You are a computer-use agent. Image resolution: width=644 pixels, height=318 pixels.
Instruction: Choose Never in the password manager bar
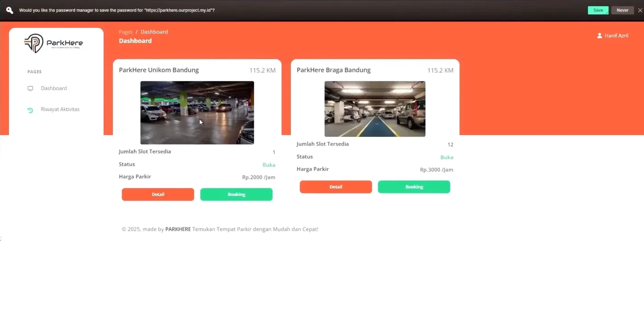coord(622,10)
